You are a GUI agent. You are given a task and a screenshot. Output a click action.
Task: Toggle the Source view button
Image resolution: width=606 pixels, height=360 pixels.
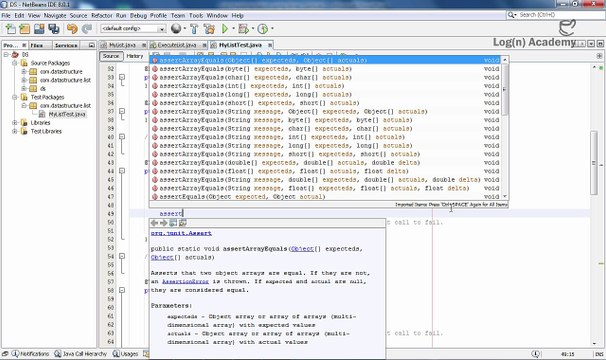pyautogui.click(x=111, y=56)
